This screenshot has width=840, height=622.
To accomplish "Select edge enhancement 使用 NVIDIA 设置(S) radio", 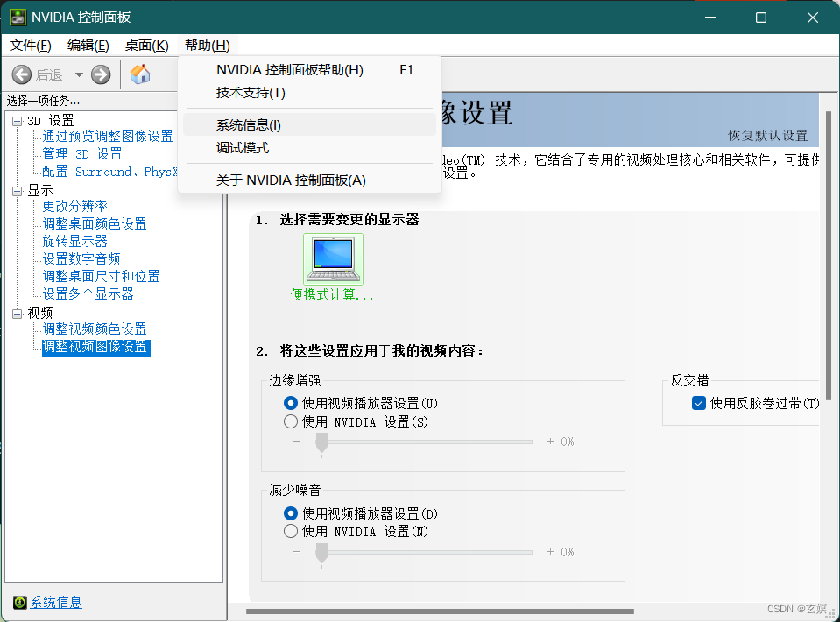I will [x=290, y=421].
